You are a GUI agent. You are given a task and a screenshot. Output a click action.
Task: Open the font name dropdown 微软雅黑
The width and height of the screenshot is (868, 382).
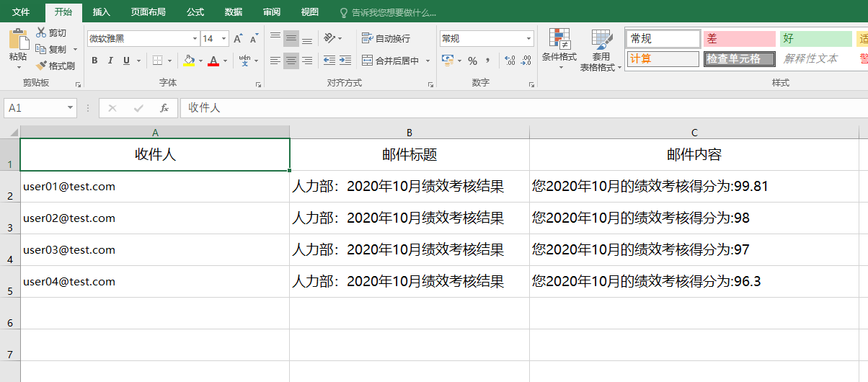(195, 39)
